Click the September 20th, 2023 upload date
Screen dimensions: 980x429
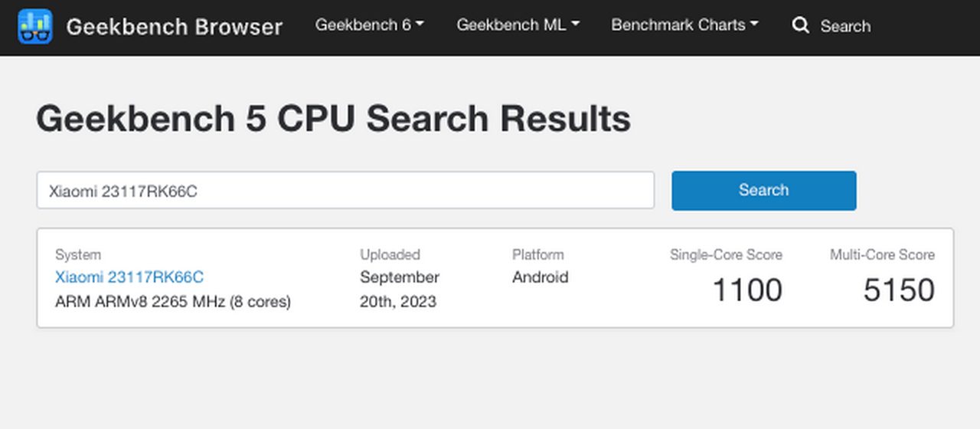click(400, 290)
